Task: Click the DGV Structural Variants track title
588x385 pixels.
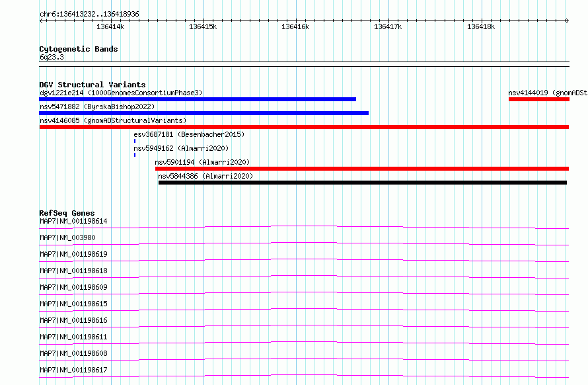Action: pos(92,85)
